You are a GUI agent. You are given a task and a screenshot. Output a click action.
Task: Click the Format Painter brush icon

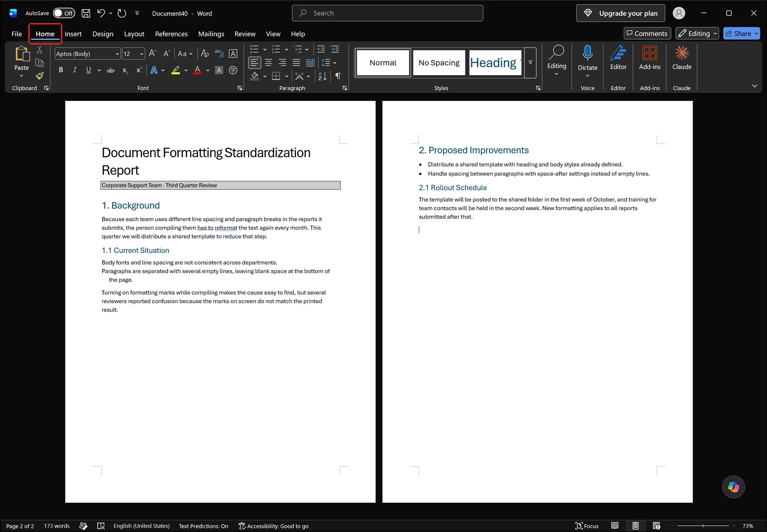click(x=39, y=75)
